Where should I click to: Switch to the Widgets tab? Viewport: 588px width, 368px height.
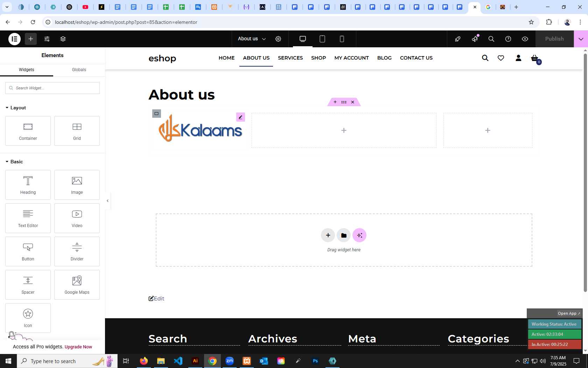coord(27,70)
